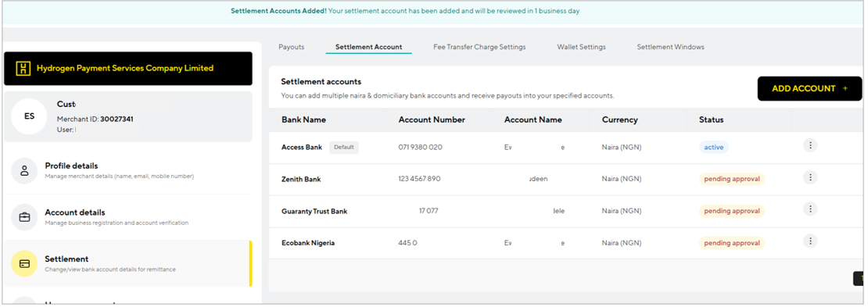Click the Profile details person icon

[24, 170]
